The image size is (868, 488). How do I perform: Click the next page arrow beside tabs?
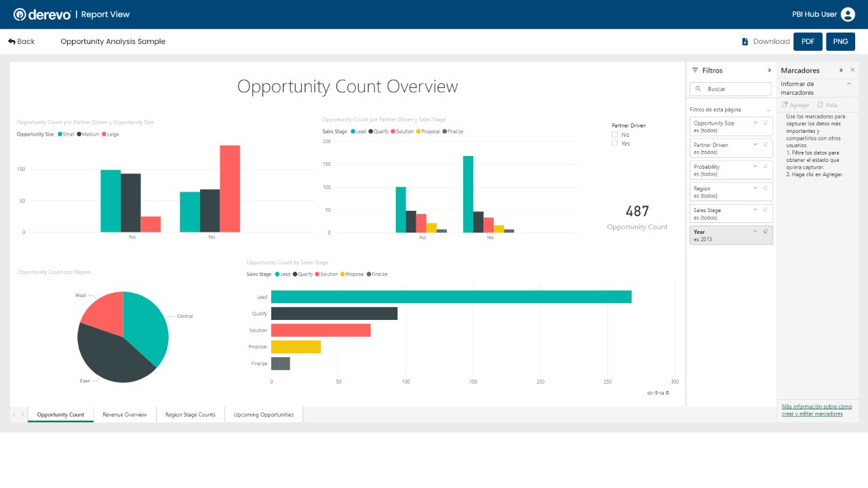point(23,415)
